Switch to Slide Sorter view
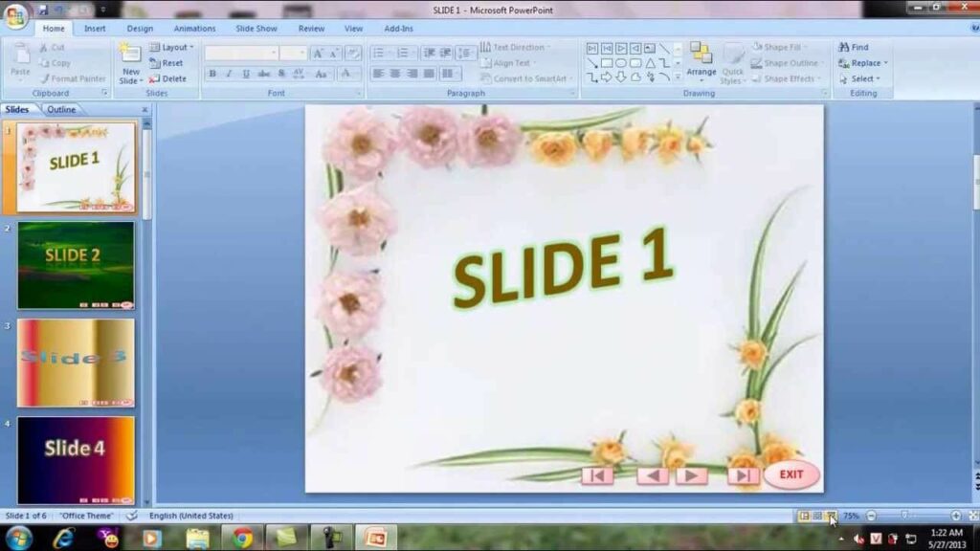980x551 pixels. coord(817,516)
